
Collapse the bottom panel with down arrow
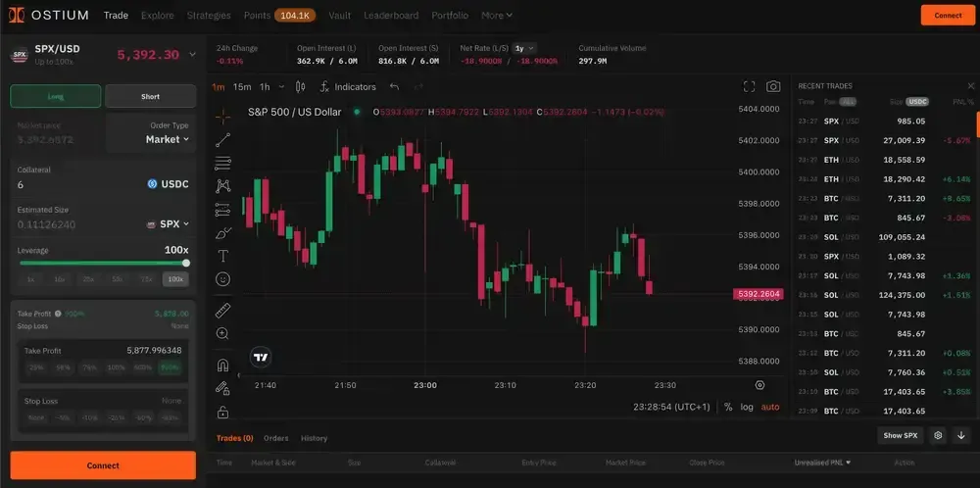[961, 435]
